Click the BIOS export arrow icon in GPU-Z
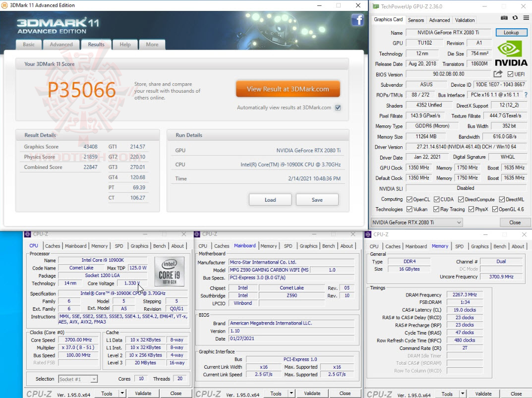This screenshot has height=398, width=532. tap(497, 73)
